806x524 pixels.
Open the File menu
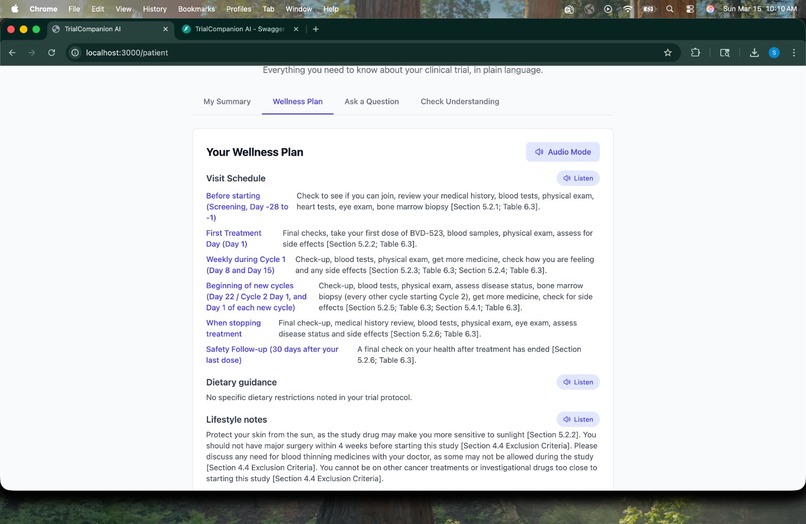click(x=74, y=9)
